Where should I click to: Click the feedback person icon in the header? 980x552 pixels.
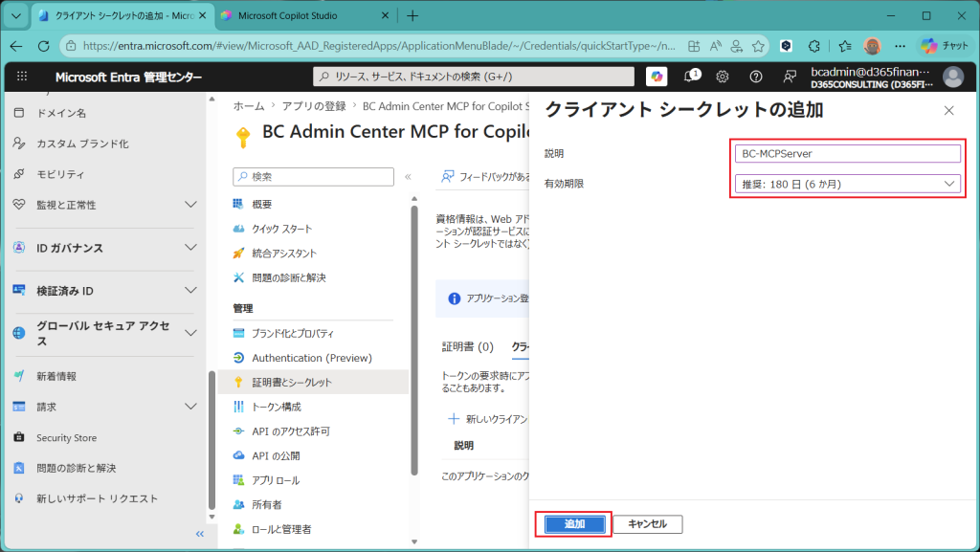pyautogui.click(x=790, y=77)
